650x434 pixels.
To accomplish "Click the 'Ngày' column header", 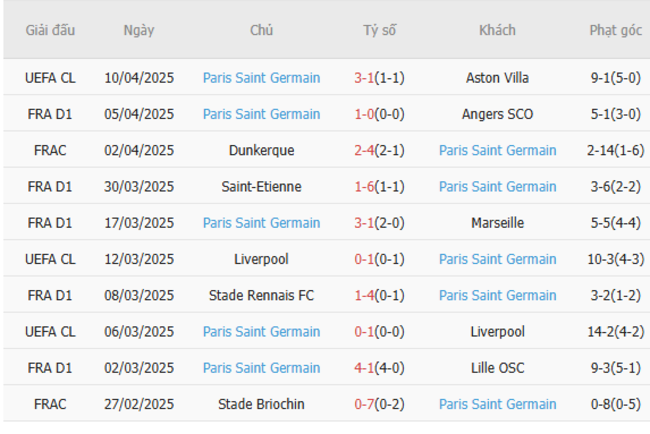I will click(139, 30).
